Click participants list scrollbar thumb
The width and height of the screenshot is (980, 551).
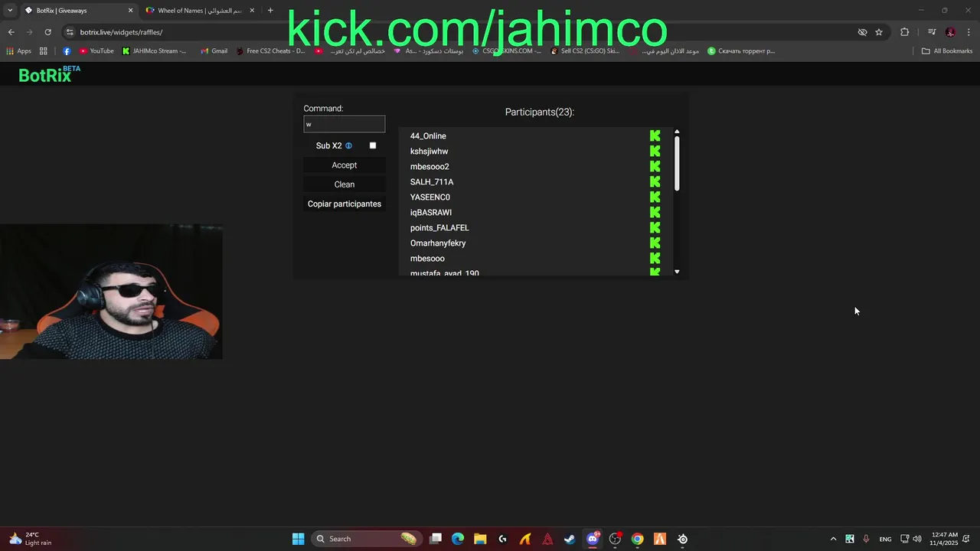click(x=677, y=163)
